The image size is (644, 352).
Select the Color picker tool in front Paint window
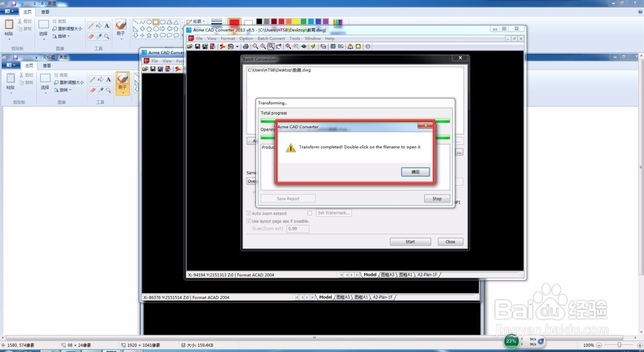coord(99,36)
